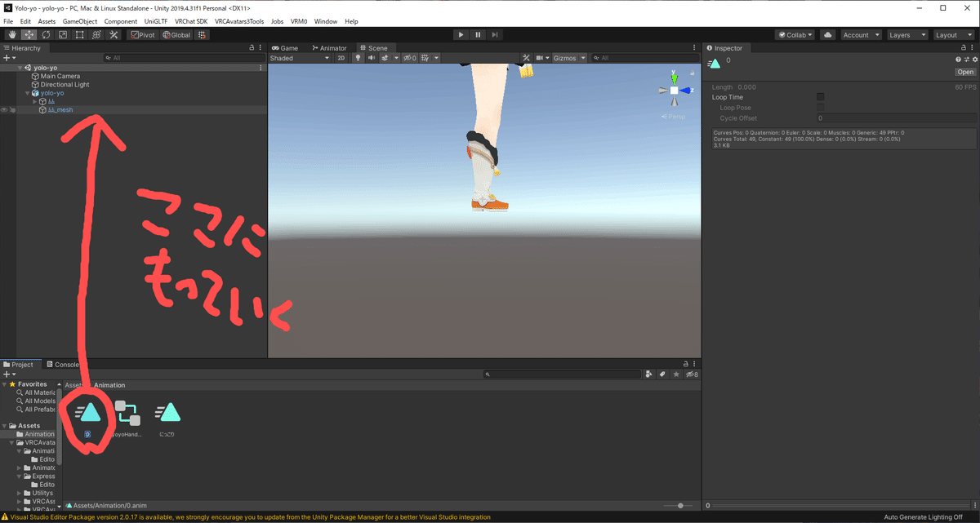Enable Loop Time checkbox

(x=821, y=97)
